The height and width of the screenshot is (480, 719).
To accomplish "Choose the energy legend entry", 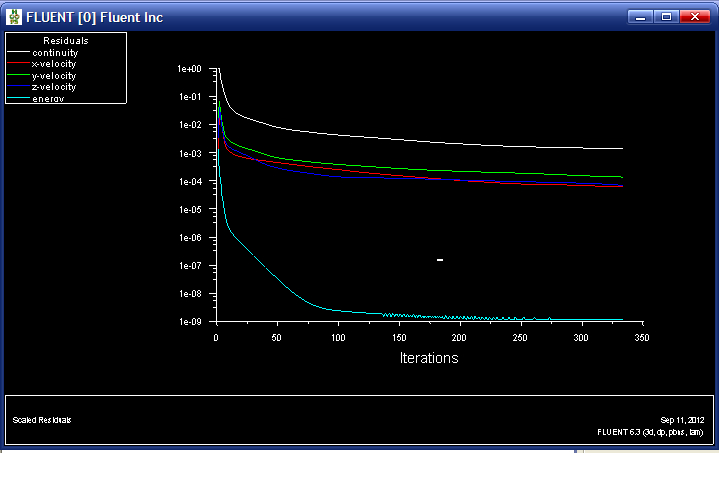I will click(x=49, y=98).
